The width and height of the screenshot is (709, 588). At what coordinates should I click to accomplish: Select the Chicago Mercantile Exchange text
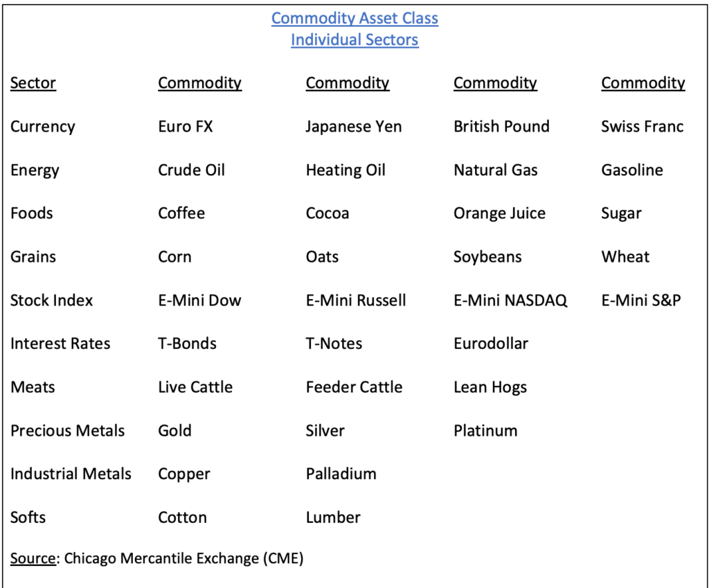(x=162, y=559)
